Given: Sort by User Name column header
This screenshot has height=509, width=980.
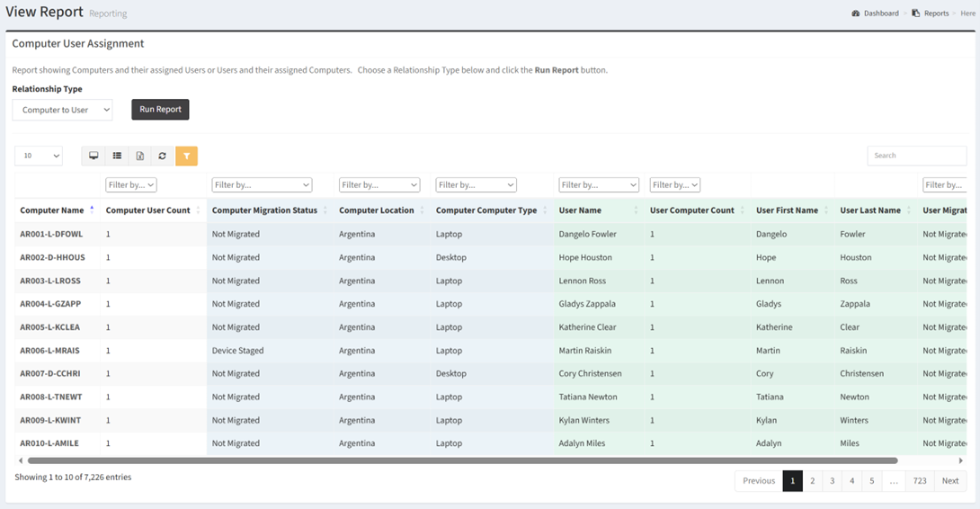Looking at the screenshot, I should click(x=580, y=210).
